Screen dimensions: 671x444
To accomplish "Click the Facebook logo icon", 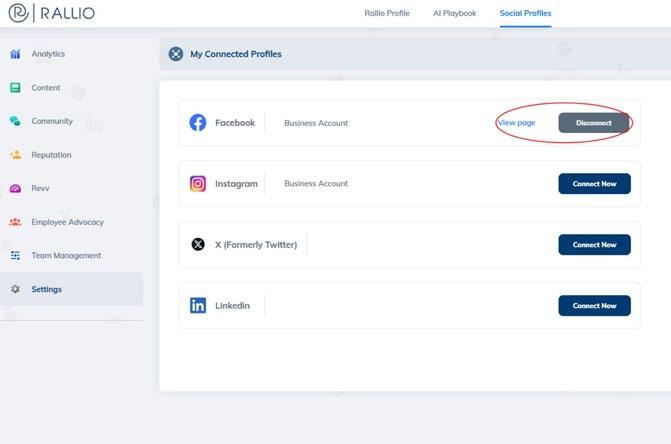I will tap(198, 123).
